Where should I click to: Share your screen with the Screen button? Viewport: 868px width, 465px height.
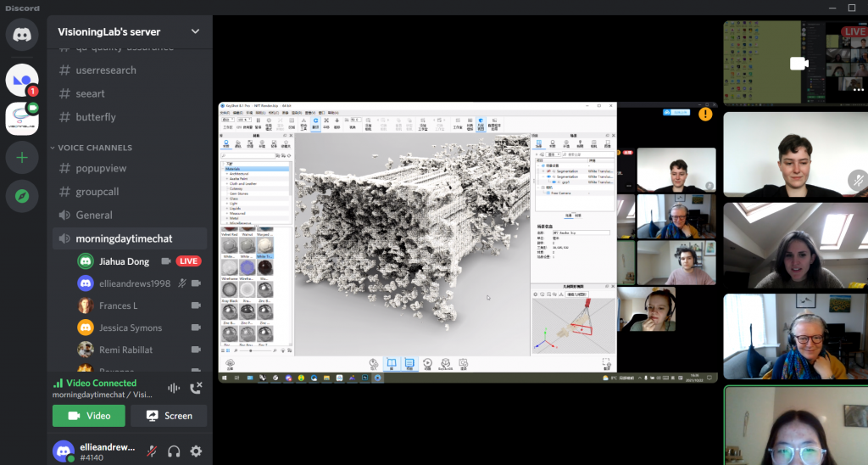[x=169, y=416]
